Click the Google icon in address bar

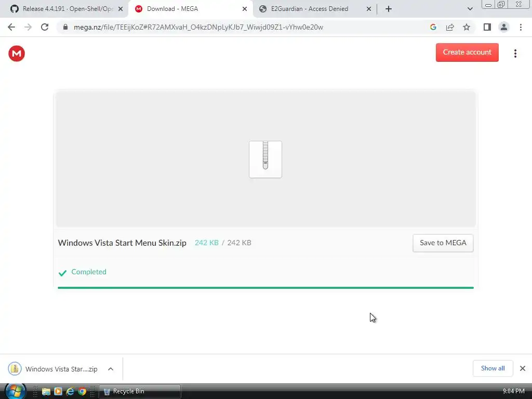coord(433,27)
